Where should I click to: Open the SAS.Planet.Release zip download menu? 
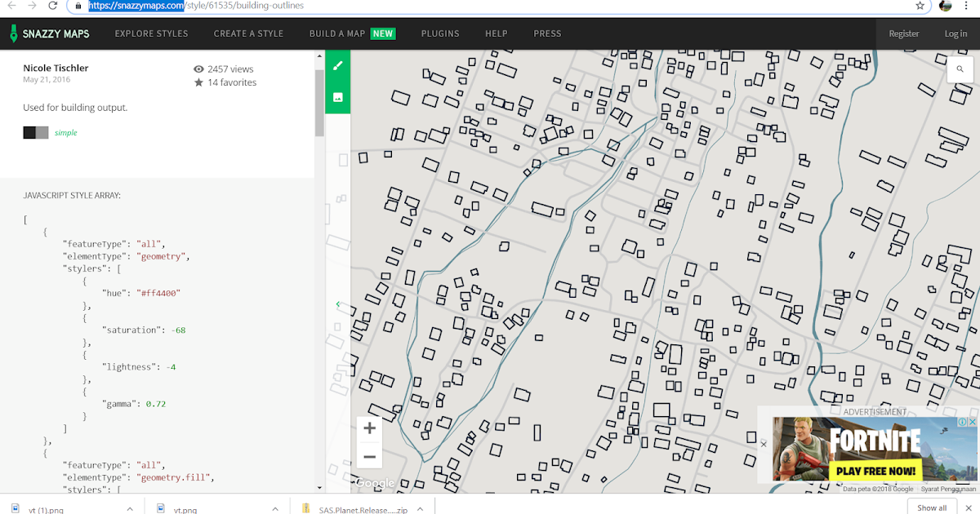[x=420, y=507]
